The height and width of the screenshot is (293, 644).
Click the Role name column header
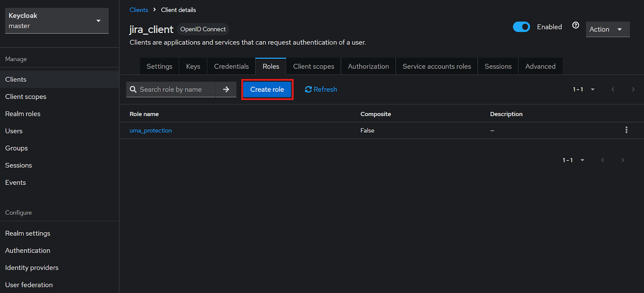144,114
